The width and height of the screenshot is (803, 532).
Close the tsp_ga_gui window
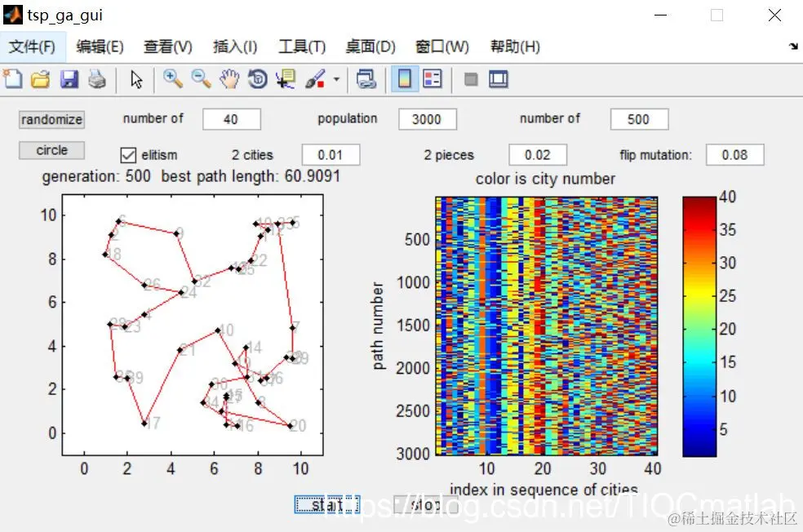click(x=774, y=16)
